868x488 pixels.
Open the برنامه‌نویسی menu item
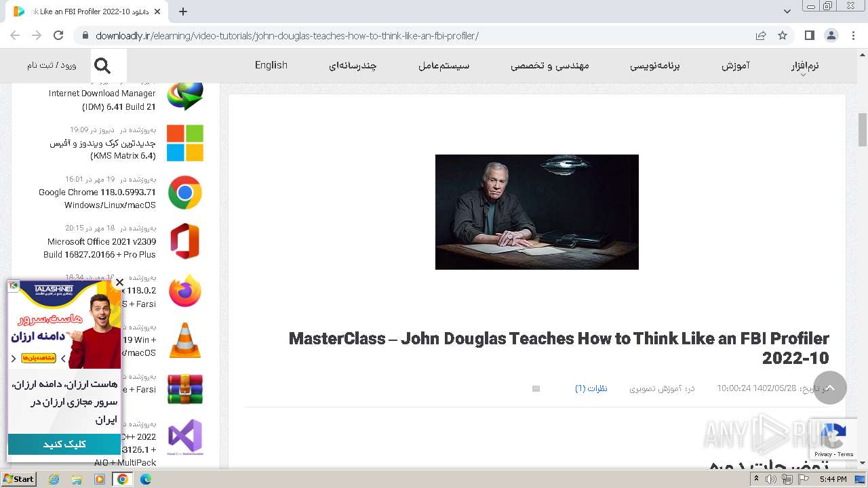(655, 66)
